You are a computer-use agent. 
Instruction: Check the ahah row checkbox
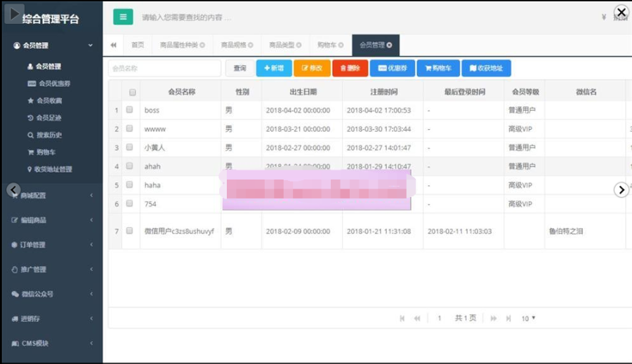tap(129, 166)
